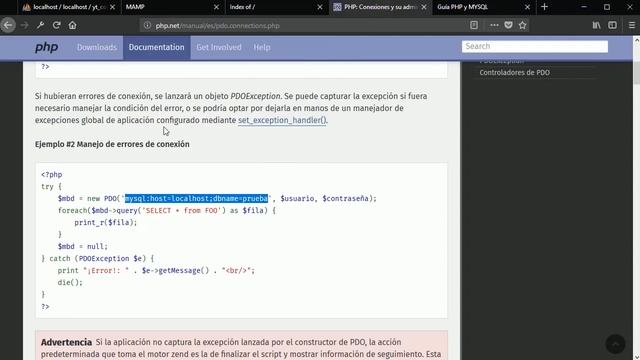The width and height of the screenshot is (640, 360).
Task: Open the Library icon in toolbar
Action: pyautogui.click(x=596, y=25)
